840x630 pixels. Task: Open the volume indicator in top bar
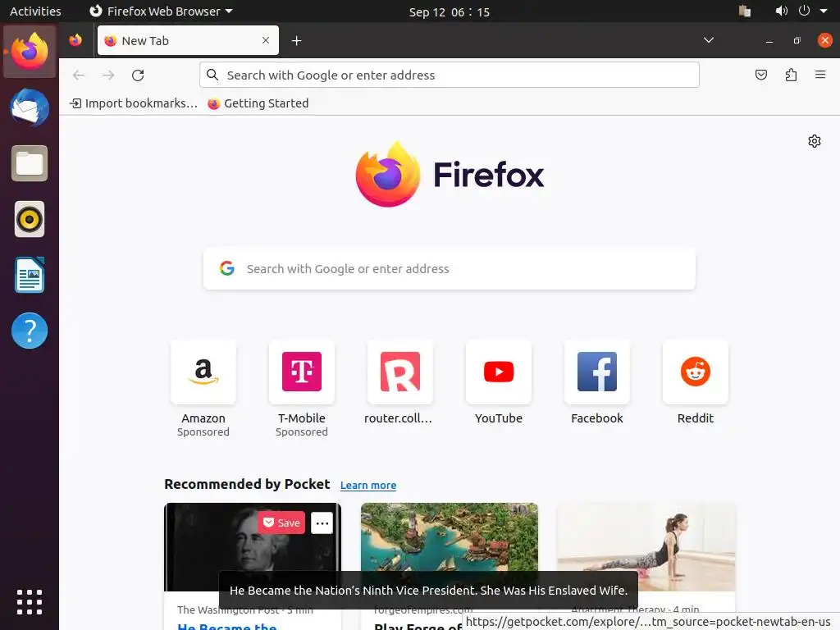tap(781, 11)
